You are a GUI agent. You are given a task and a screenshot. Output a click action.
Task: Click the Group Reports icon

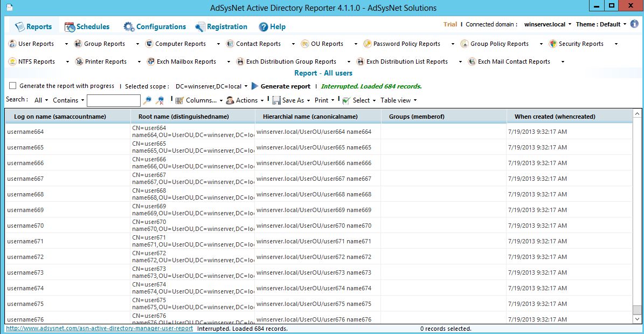pos(78,44)
